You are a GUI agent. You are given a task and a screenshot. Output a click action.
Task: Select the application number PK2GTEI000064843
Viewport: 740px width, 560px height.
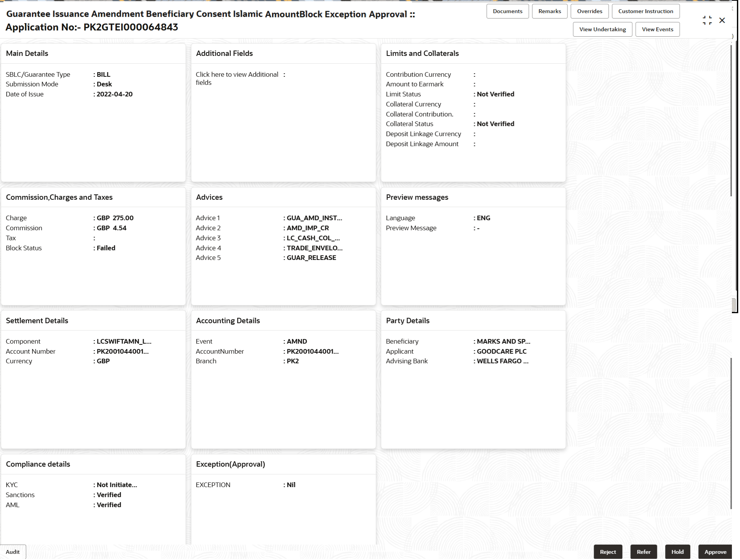click(130, 27)
